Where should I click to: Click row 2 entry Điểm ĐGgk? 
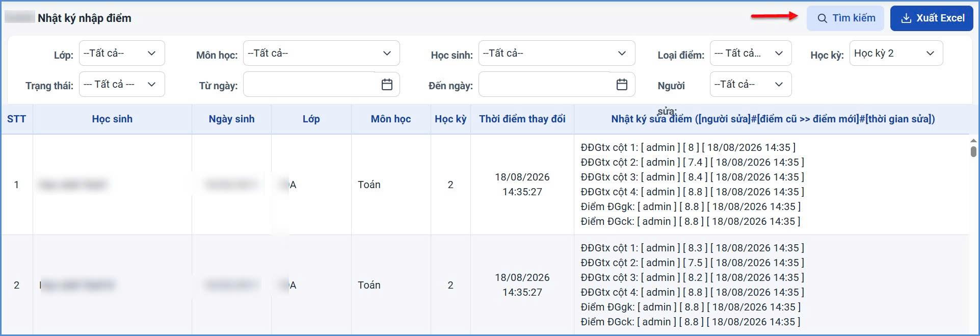tap(691, 307)
